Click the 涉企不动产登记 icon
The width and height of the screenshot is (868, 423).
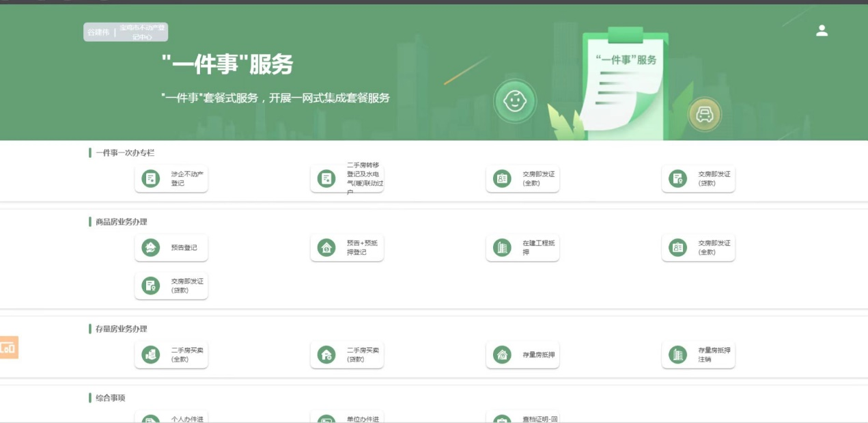[150, 179]
